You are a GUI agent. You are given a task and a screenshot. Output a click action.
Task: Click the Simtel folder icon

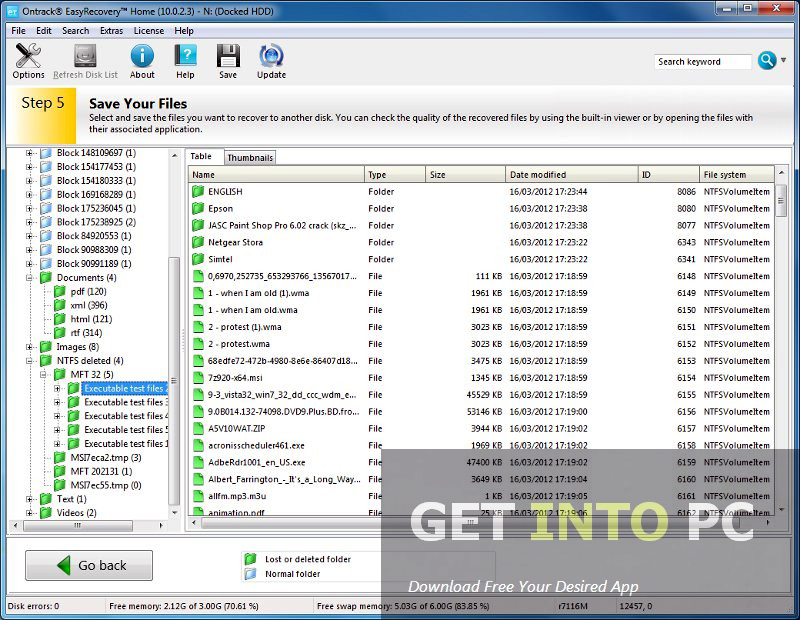click(198, 259)
